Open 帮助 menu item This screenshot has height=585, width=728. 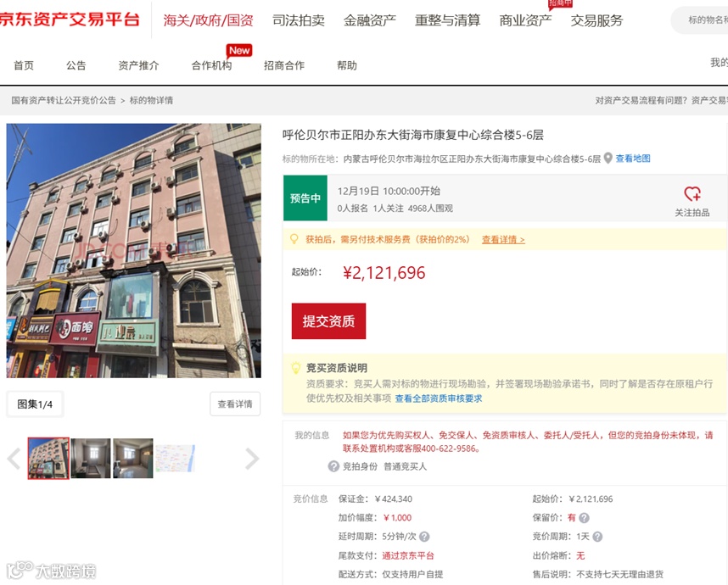347,65
